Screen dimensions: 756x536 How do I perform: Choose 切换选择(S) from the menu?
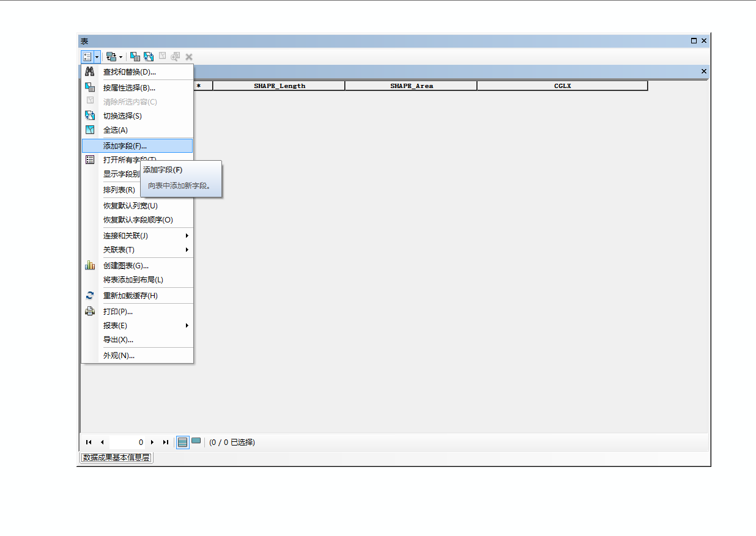(138, 116)
